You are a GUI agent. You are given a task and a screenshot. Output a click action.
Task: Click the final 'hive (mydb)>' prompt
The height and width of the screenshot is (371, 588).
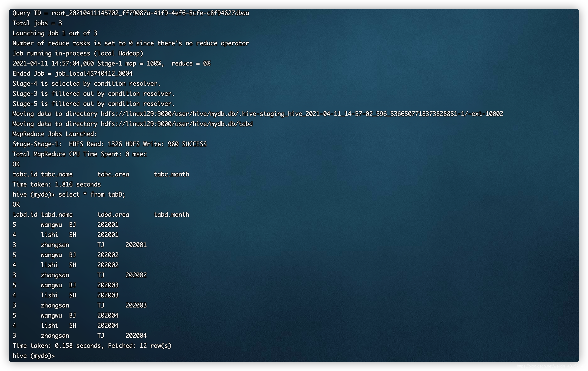[x=34, y=356]
